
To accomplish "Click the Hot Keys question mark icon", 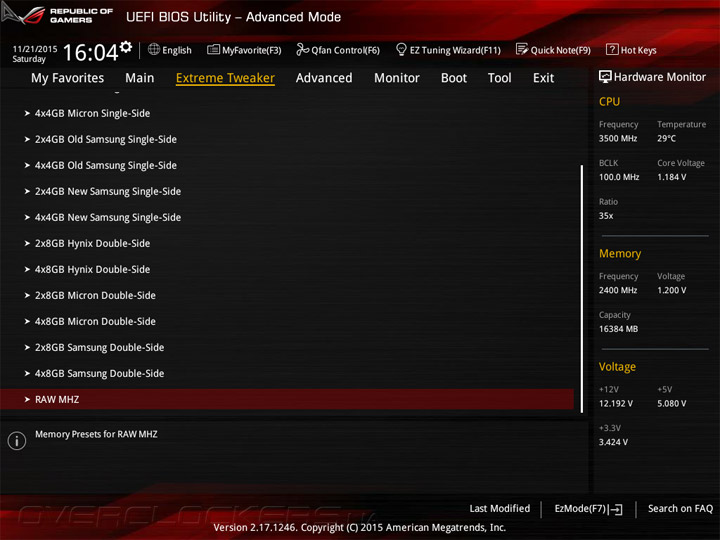I will coord(612,49).
